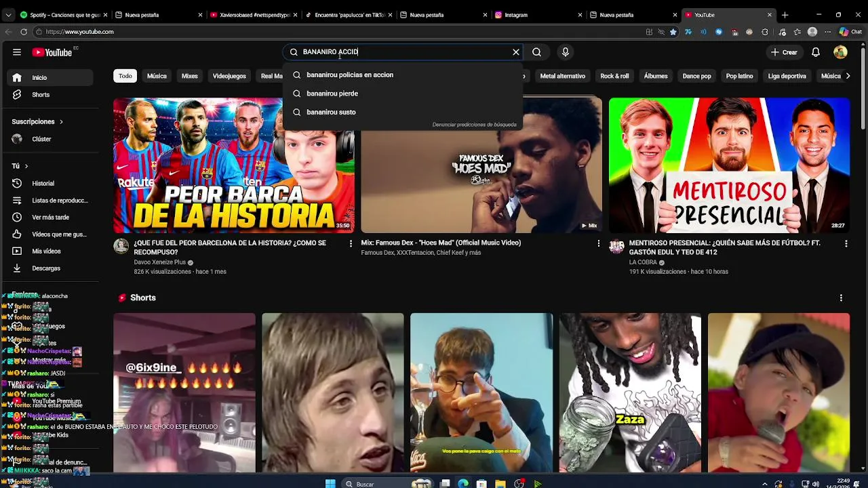Select suggestion 'bananirou pierde'
The image size is (868, 488).
(403, 94)
